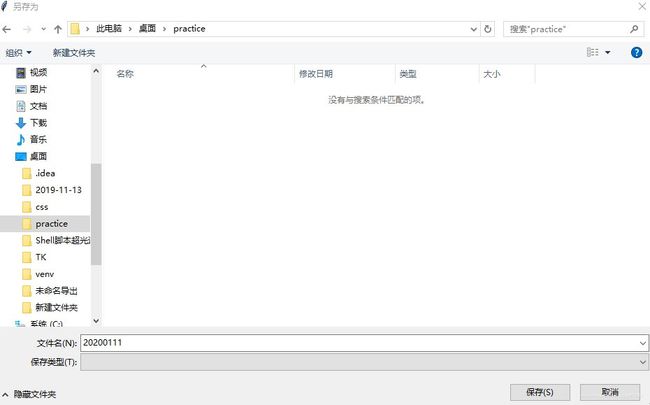Open the venv folder in sidebar

(x=44, y=274)
